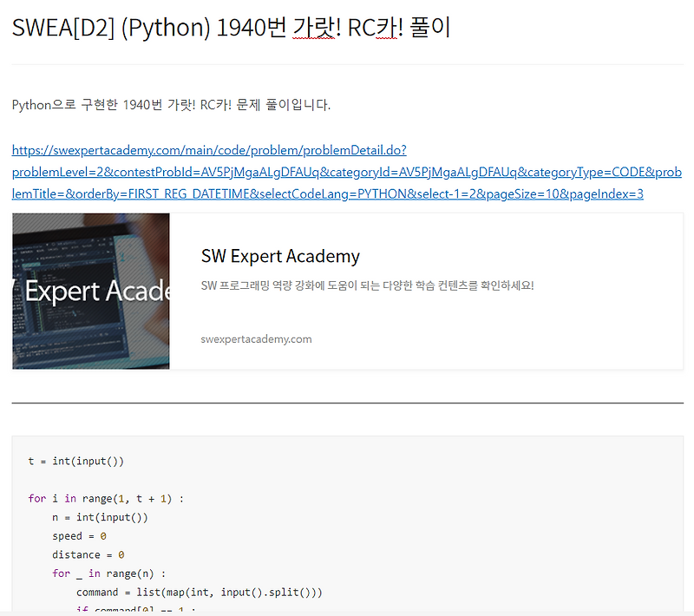Click the n = int(input()) code line
Viewport: 694px width, 616px height.
(99, 517)
